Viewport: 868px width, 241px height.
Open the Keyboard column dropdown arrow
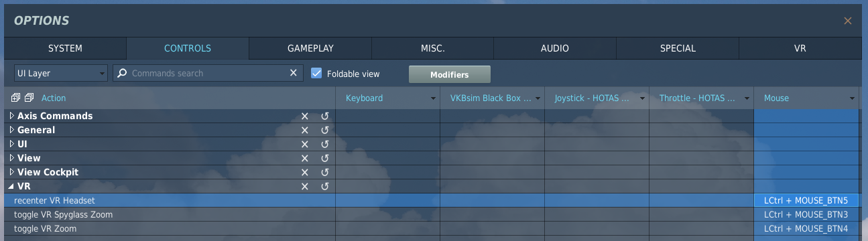(434, 98)
